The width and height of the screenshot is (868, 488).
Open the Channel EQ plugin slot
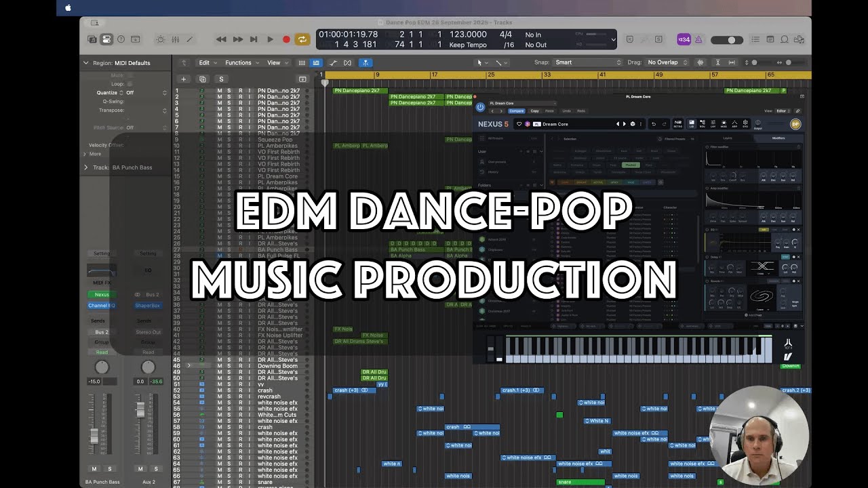click(102, 306)
